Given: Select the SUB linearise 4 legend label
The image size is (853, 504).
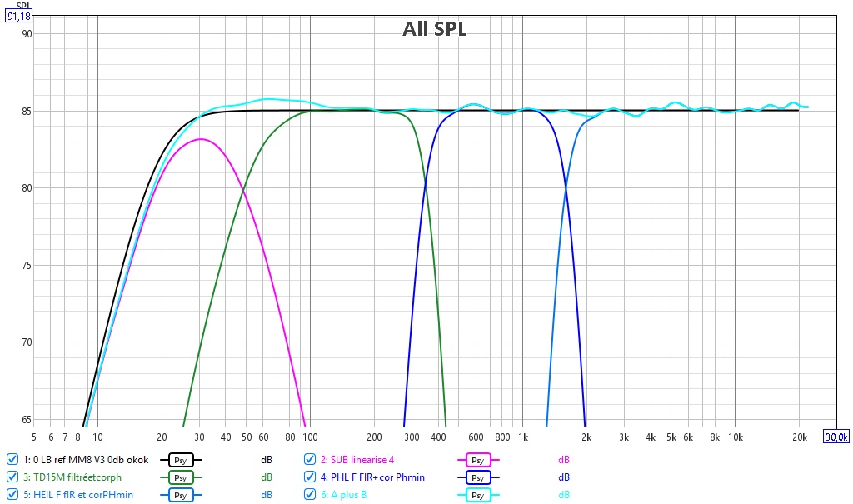Looking at the screenshot, I should tap(357, 459).
